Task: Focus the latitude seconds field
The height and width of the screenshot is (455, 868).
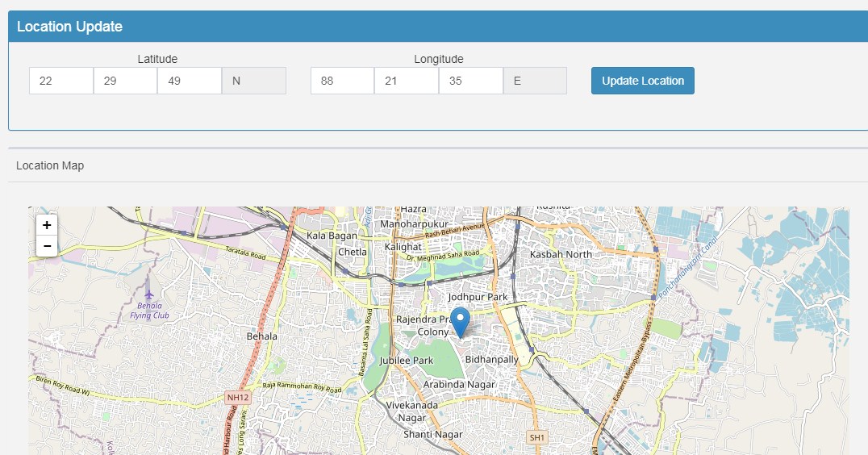Action: tap(190, 81)
